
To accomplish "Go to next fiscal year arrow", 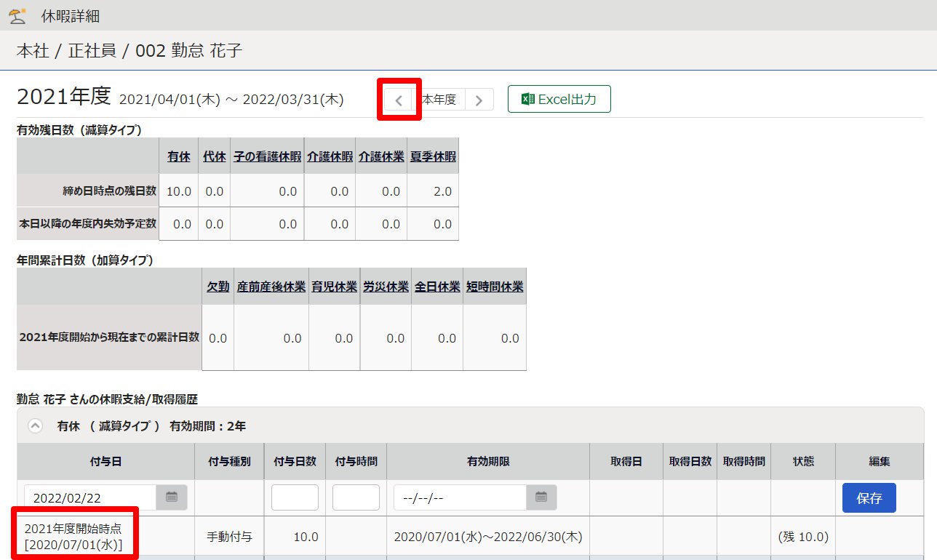I will pos(479,100).
